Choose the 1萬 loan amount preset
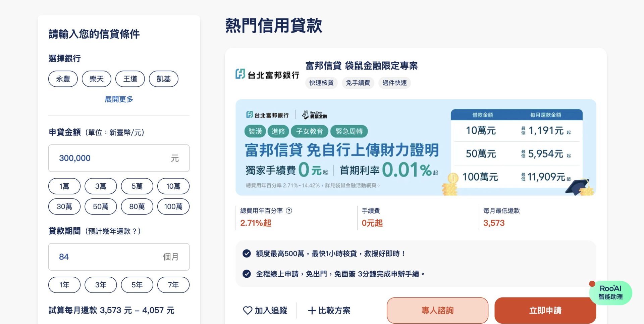 click(x=64, y=186)
